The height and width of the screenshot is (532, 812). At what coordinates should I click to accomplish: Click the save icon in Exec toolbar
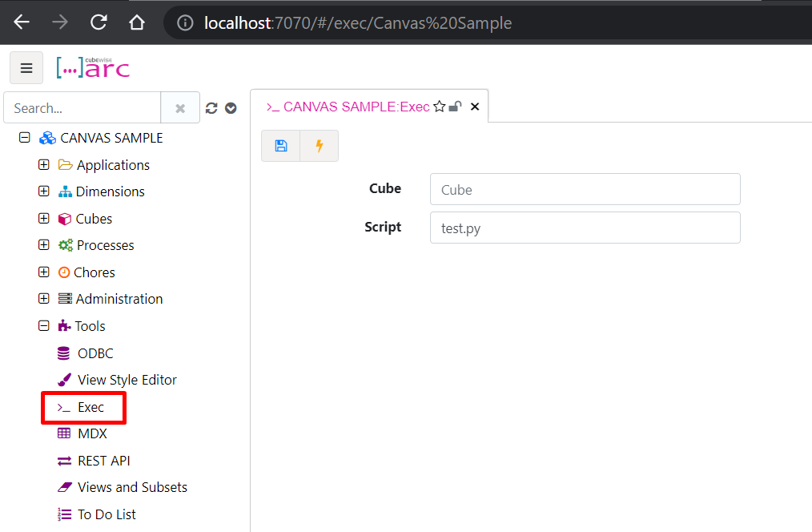[x=281, y=146]
